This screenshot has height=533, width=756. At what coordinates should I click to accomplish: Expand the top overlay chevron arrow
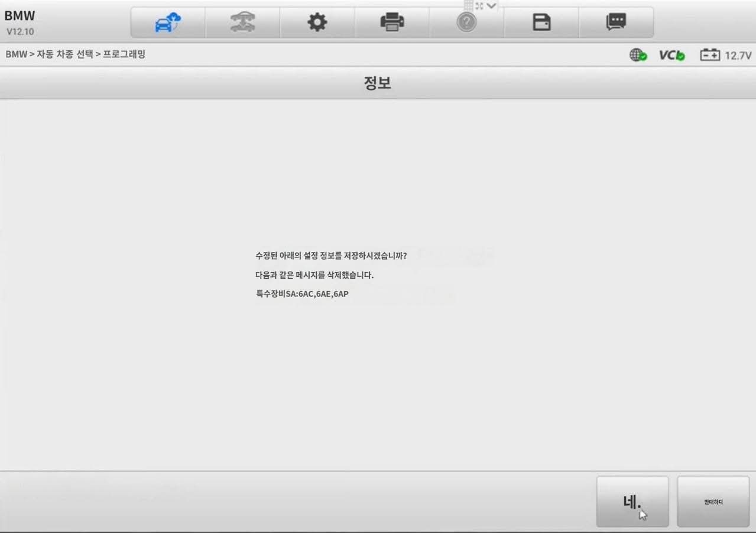click(x=492, y=5)
